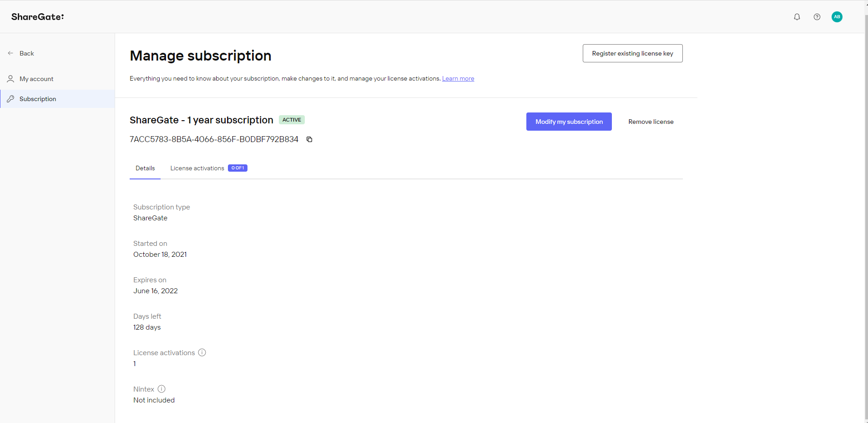Click Register existing license key button
Viewport: 868px width, 423px height.
632,53
